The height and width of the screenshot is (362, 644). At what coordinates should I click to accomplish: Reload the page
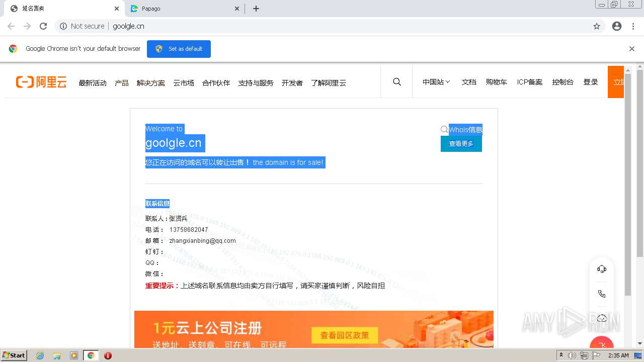pos(43,26)
